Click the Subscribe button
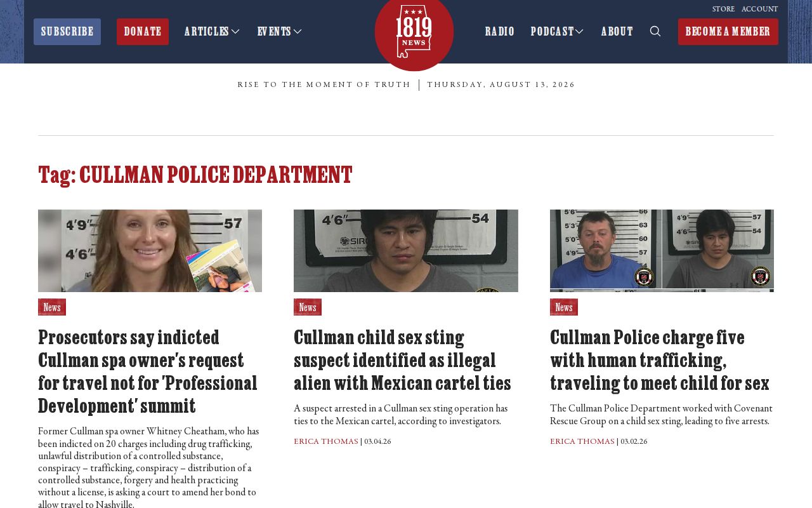Image resolution: width=812 pixels, height=508 pixels. (67, 32)
